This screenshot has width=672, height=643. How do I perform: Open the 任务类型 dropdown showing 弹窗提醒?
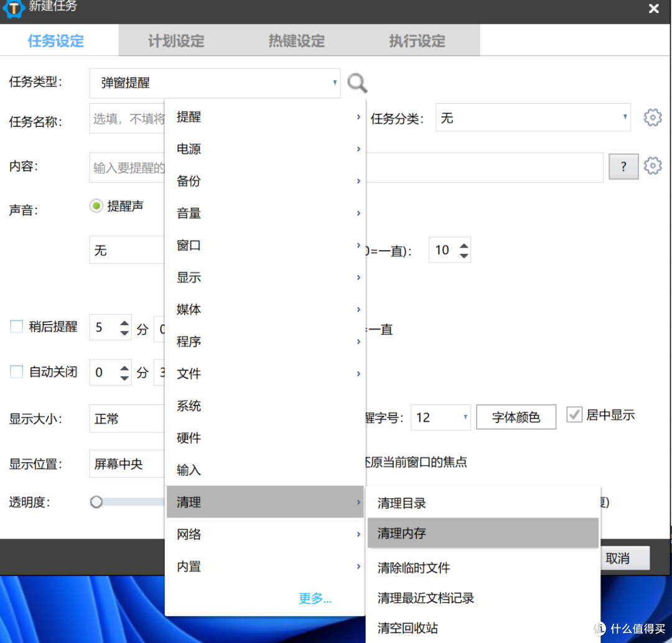(215, 83)
